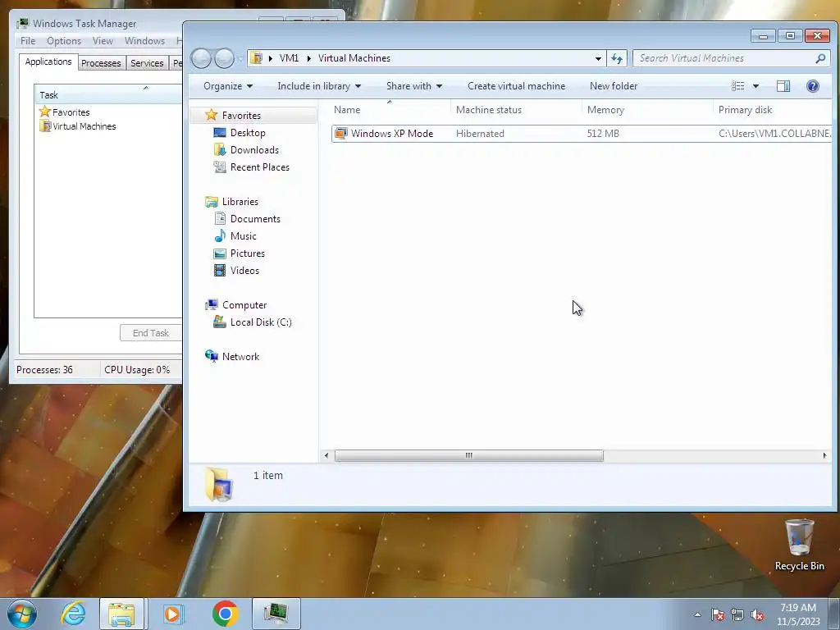This screenshot has height=630, width=840.
Task: Click the Downloads folder icon in sidebar
Action: coord(220,149)
